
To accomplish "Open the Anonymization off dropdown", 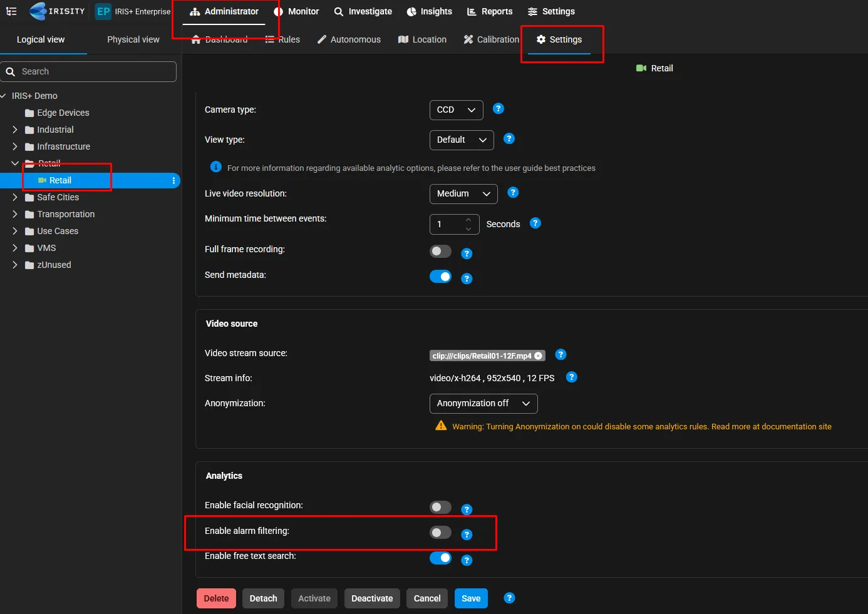I will (483, 403).
